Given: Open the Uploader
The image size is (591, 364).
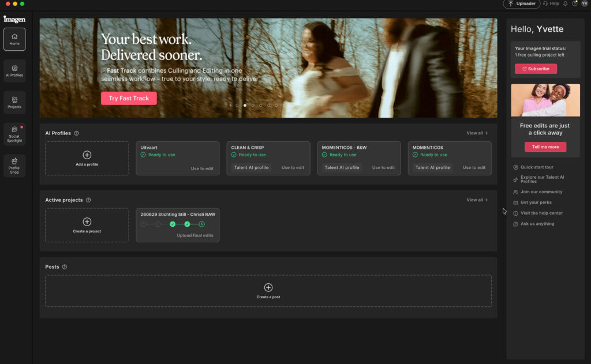Looking at the screenshot, I should 522,4.
